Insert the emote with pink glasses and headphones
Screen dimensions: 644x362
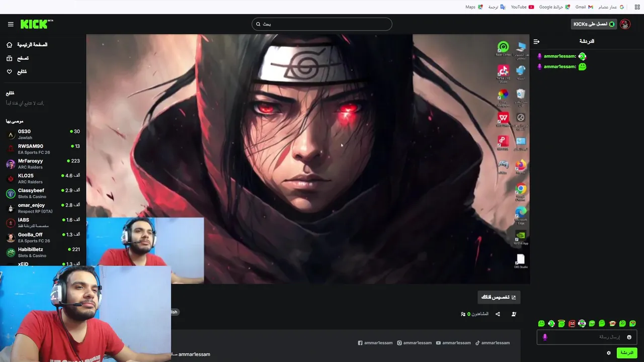[582, 323]
